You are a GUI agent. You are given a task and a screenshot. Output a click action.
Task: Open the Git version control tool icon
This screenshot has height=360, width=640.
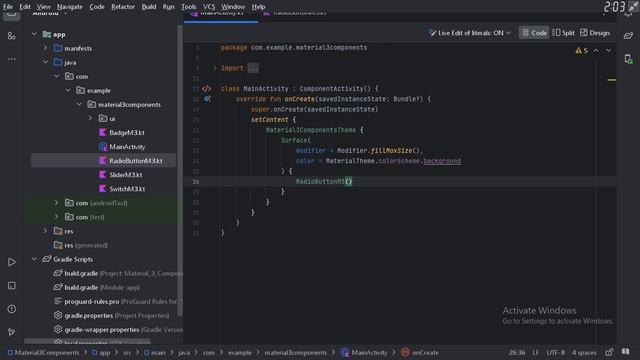pyautogui.click(x=11, y=332)
